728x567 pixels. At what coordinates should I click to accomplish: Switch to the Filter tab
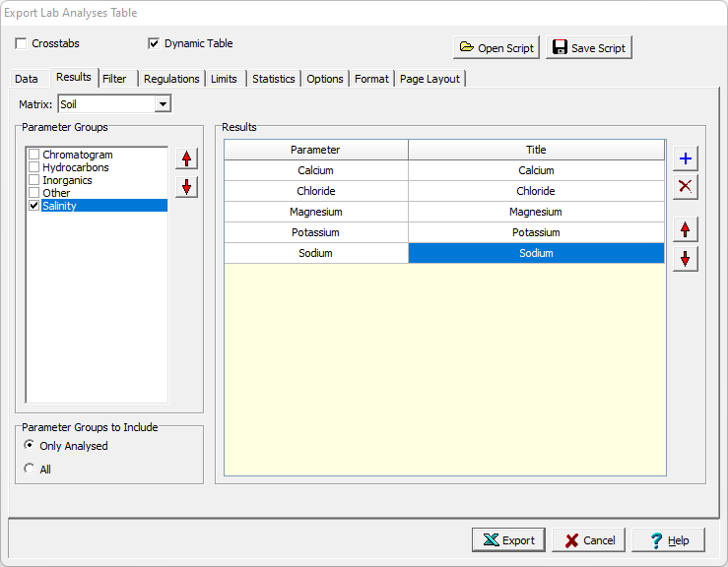point(114,79)
